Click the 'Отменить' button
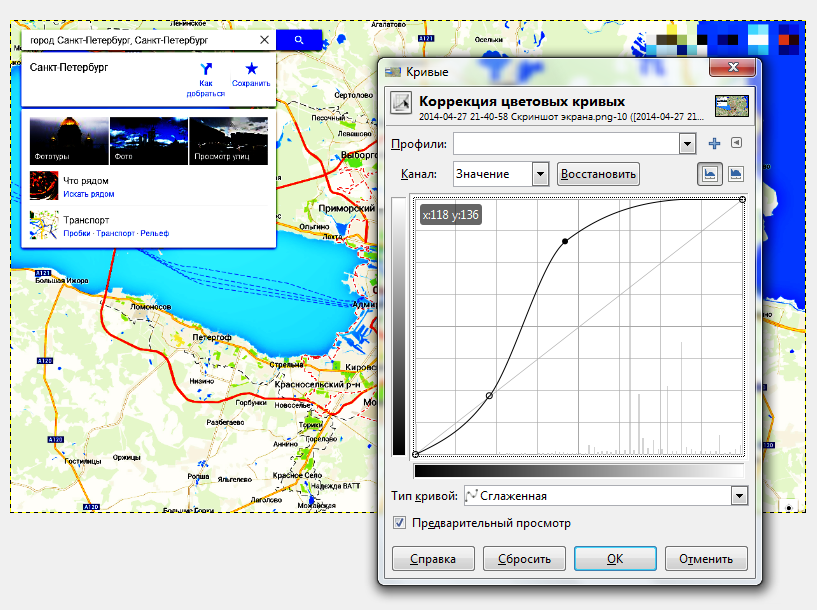The width and height of the screenshot is (817, 610). (706, 559)
